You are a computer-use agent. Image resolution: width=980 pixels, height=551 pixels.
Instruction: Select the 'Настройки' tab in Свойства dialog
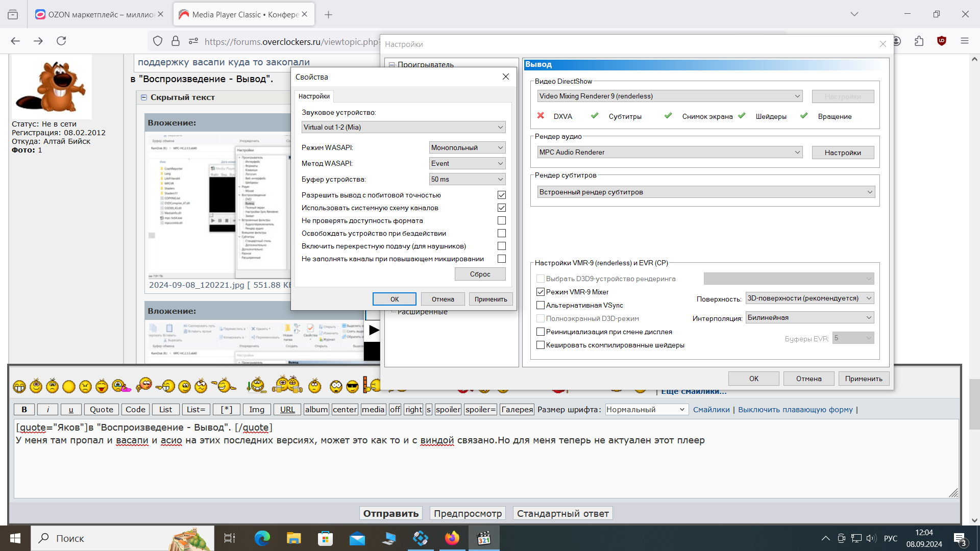314,96
